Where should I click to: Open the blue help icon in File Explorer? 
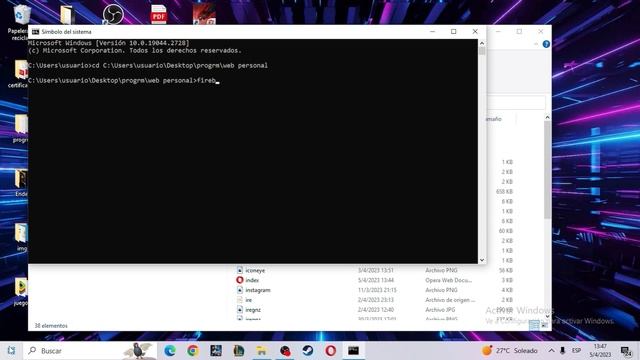click(x=546, y=44)
